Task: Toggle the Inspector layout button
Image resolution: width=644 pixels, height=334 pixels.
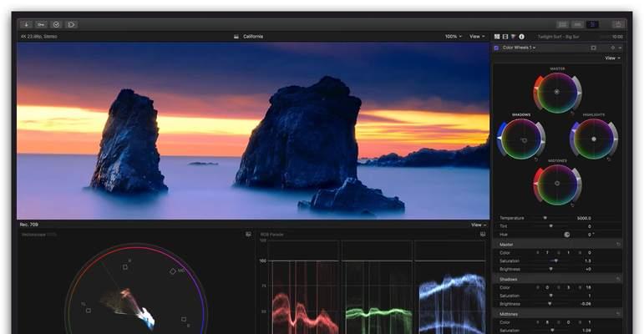Action: click(593, 25)
